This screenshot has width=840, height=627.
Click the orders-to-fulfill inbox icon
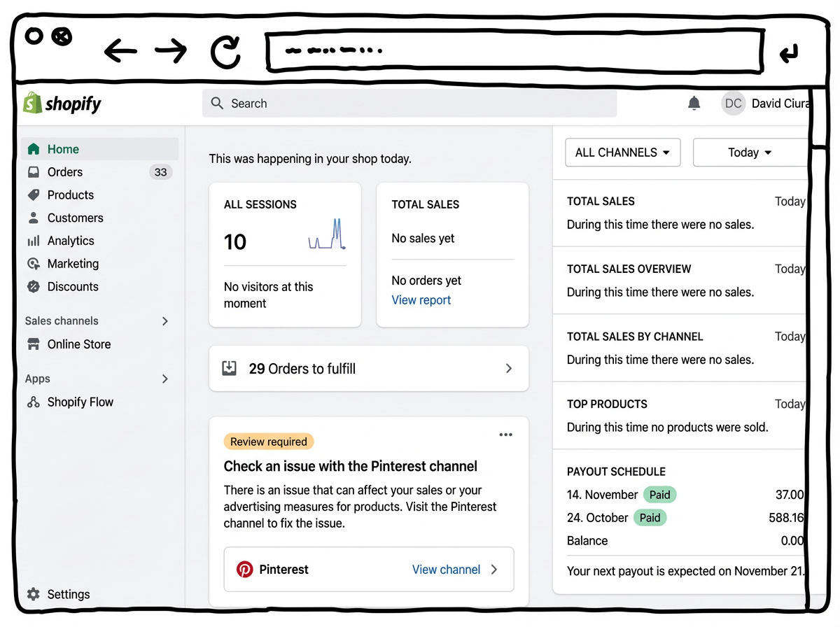click(229, 368)
